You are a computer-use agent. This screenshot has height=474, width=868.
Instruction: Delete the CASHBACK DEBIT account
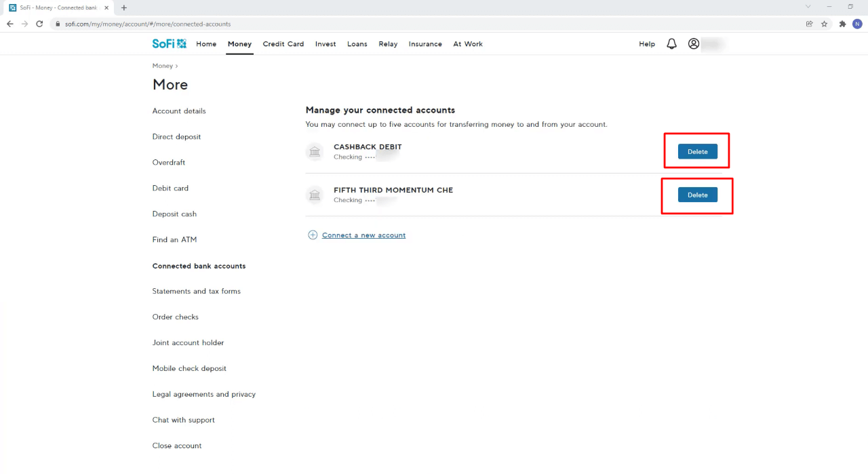pyautogui.click(x=698, y=152)
